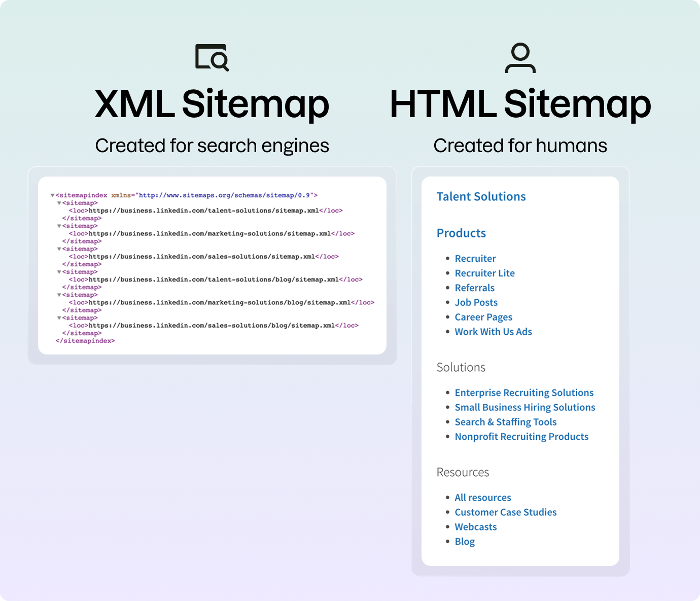Collapse sitemap node for talent-solutions/blog/sitemap.xml
The width and height of the screenshot is (700, 601).
[x=59, y=272]
